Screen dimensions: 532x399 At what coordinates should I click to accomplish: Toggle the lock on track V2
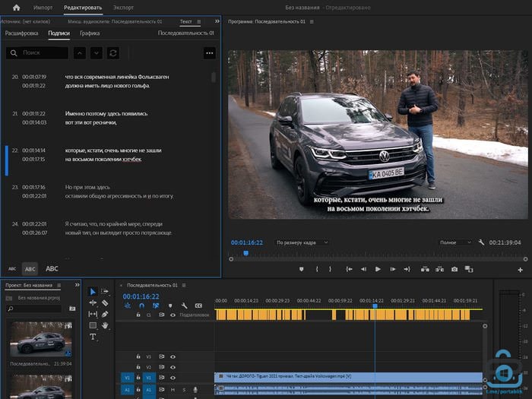pyautogui.click(x=138, y=366)
